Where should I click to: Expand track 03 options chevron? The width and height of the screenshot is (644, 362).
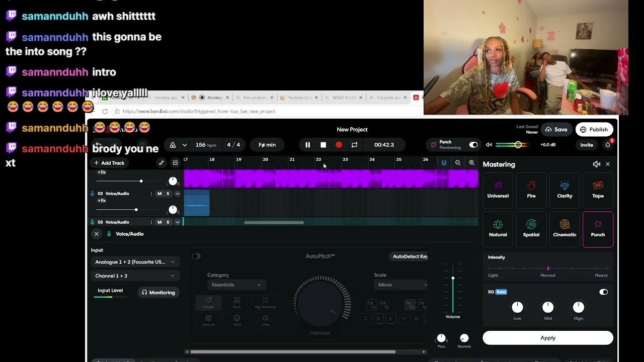coord(177,222)
